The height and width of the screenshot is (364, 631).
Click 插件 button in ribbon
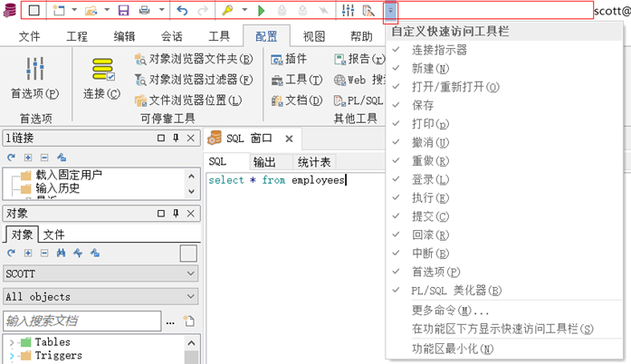coord(289,59)
